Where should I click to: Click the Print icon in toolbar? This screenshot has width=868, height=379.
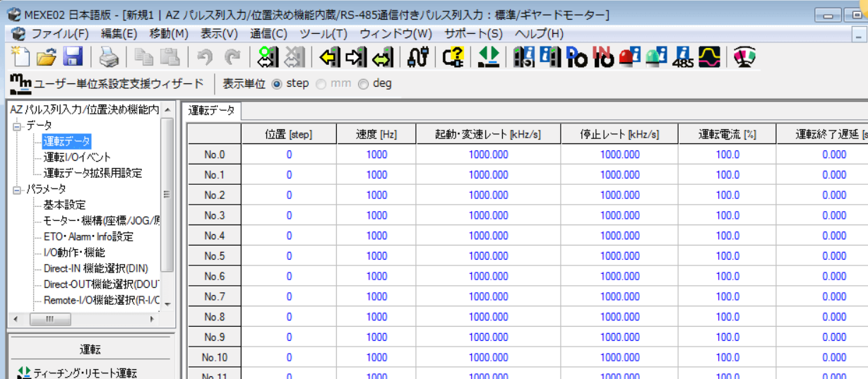108,57
